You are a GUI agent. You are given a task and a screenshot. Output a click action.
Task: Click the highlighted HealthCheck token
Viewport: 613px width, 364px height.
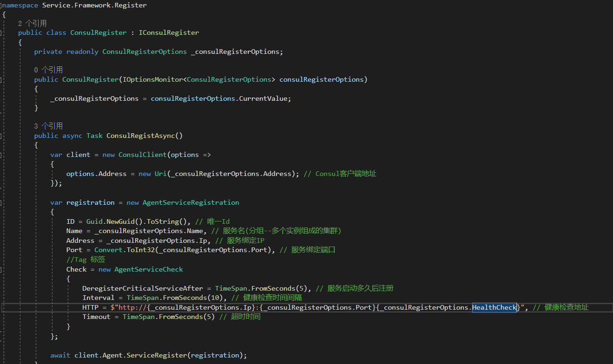494,307
